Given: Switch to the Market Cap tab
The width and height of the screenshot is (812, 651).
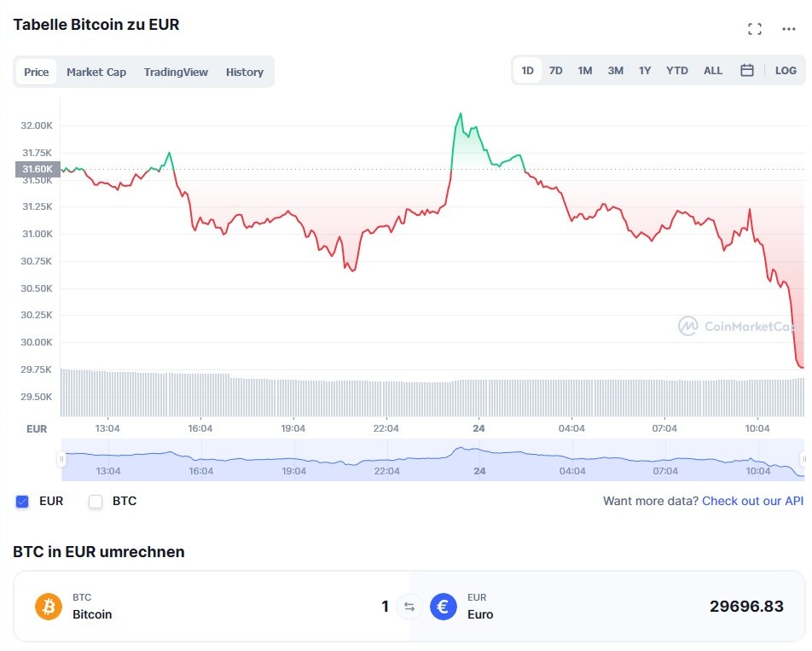Looking at the screenshot, I should [96, 73].
